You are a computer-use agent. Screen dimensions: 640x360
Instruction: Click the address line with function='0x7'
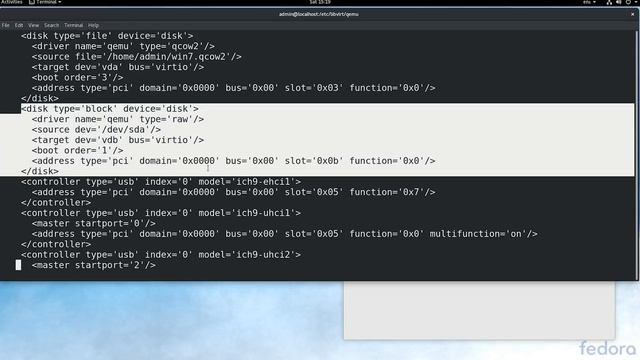coord(233,192)
